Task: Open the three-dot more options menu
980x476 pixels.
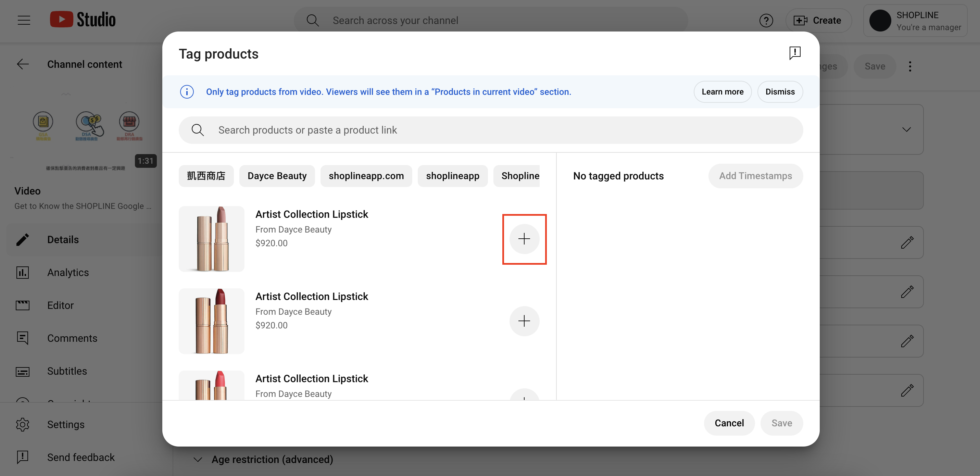Action: point(909,66)
